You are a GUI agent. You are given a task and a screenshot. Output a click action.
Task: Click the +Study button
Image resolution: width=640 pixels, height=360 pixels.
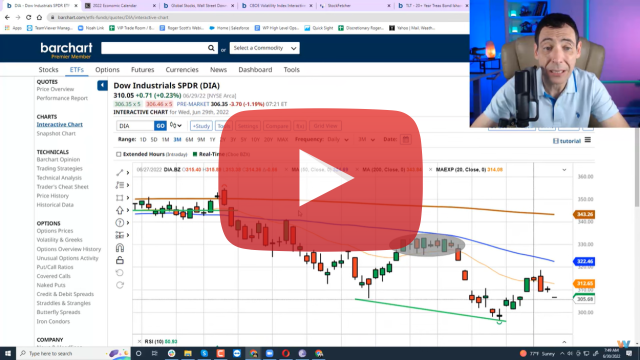[201, 126]
